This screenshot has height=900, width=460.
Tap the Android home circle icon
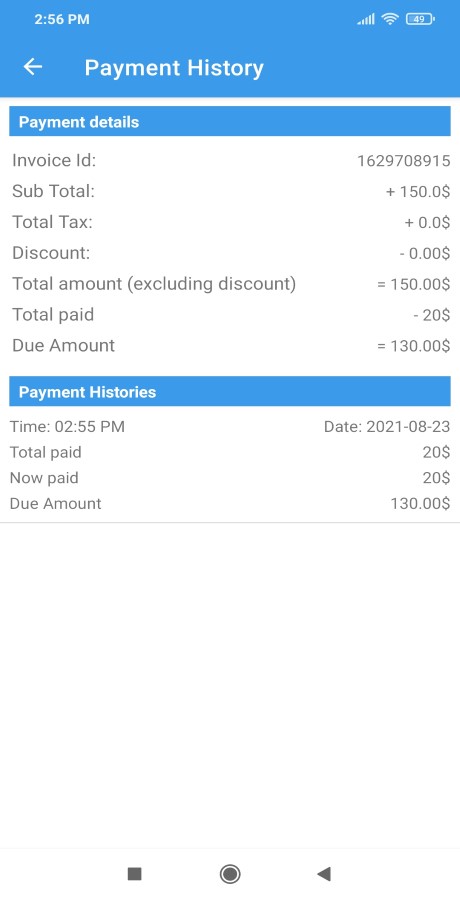click(x=230, y=874)
